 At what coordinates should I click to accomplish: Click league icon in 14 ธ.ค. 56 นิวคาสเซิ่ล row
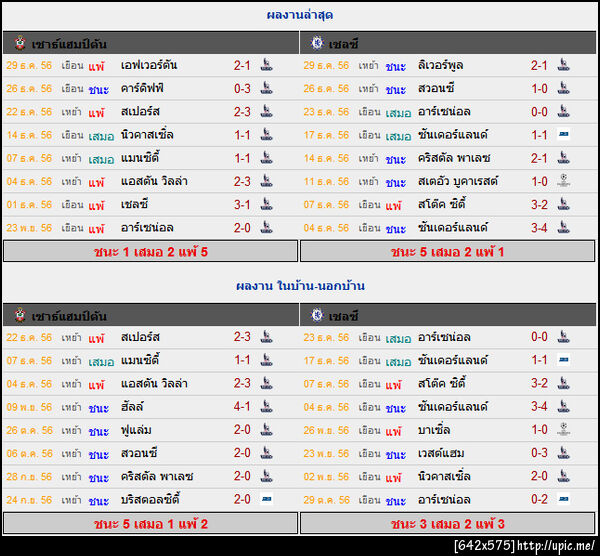(266, 135)
